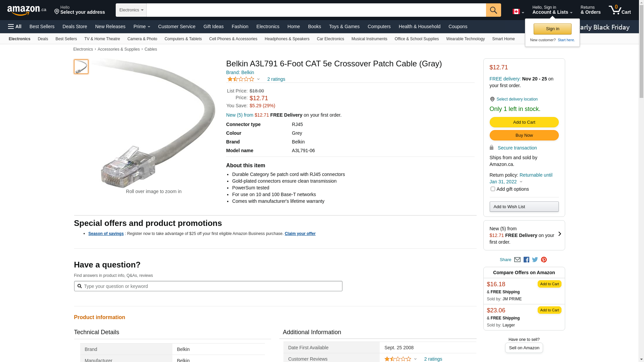Share the product via email icon
Screen dimensions: 644x362
tap(517, 260)
